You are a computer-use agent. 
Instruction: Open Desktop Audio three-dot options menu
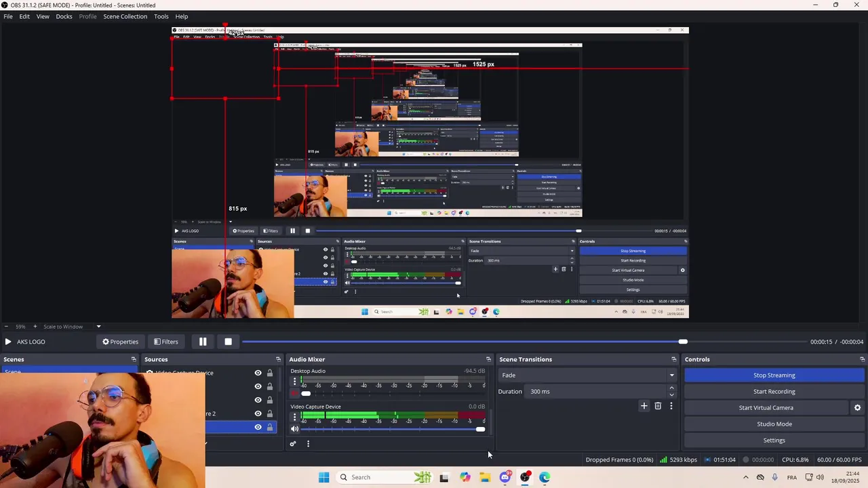click(x=294, y=382)
